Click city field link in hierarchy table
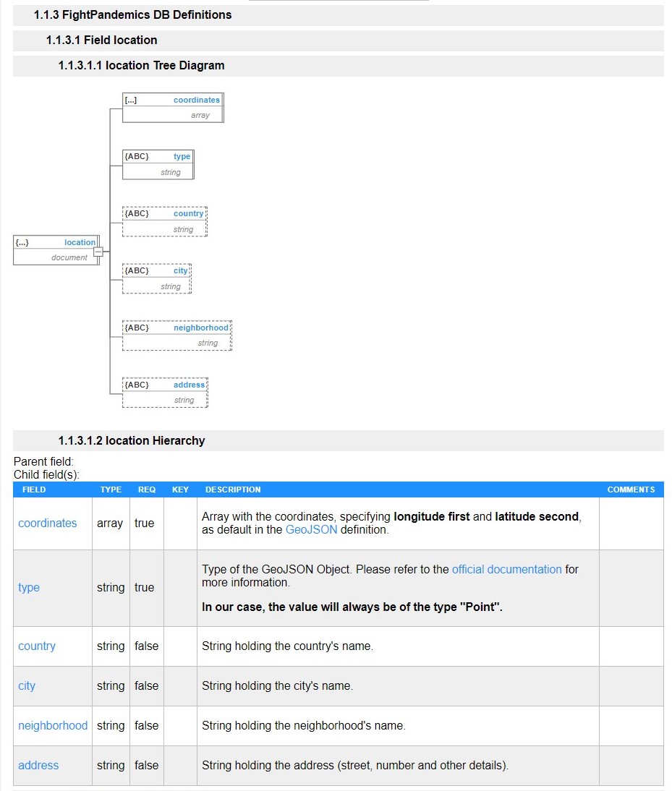The image size is (672, 791). (27, 686)
